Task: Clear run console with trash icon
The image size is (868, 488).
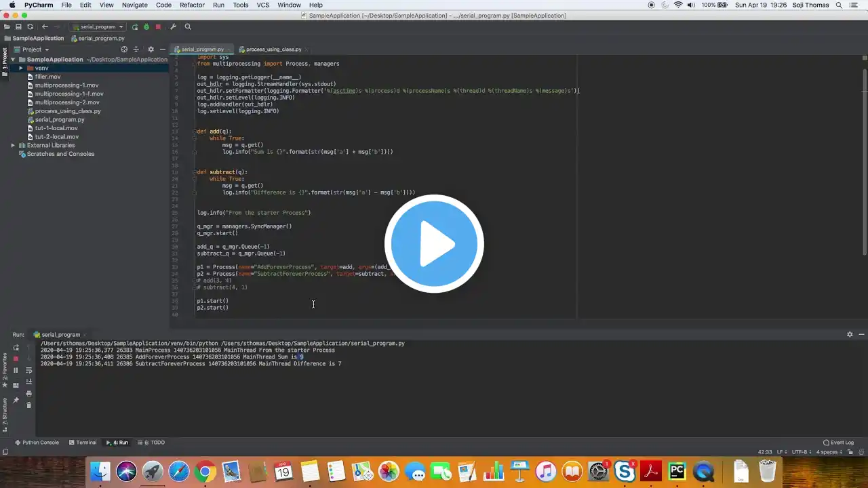Action: (x=28, y=405)
